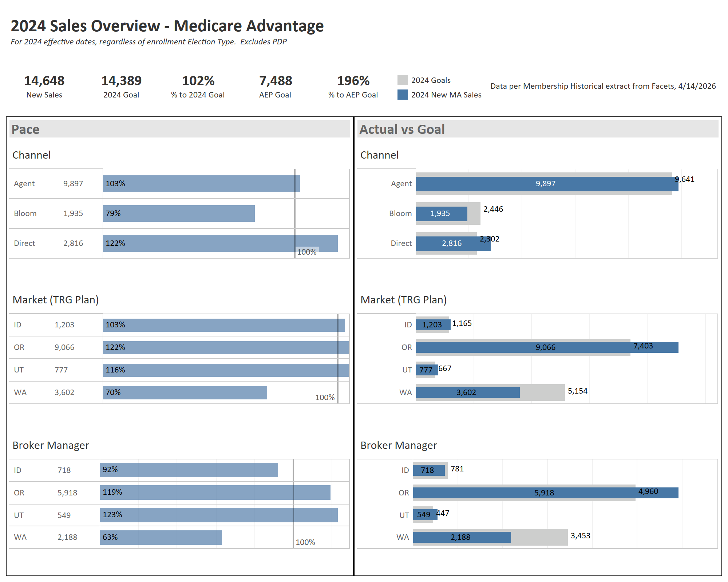
Task: Click the Agent 9,897 actual bar
Action: point(546,184)
